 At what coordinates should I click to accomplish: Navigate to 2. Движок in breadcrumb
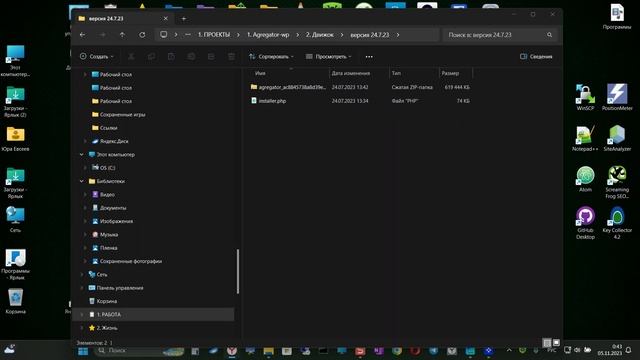tap(320, 35)
